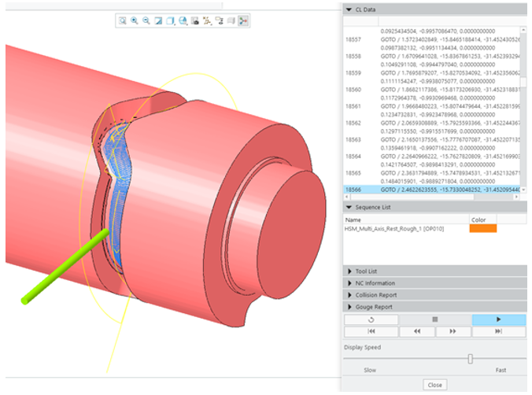Click the Display Speed slider handle
Viewport: 532px width, 395px height.
470,359
